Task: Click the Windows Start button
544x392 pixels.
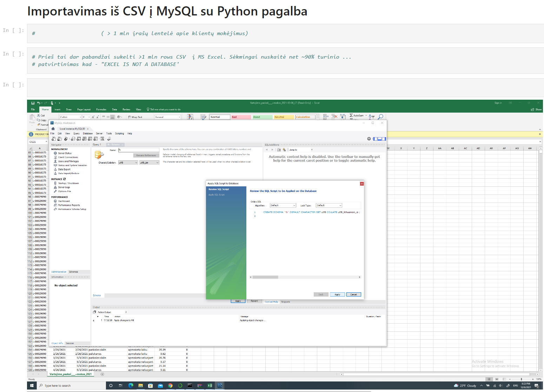Action: click(x=32, y=385)
